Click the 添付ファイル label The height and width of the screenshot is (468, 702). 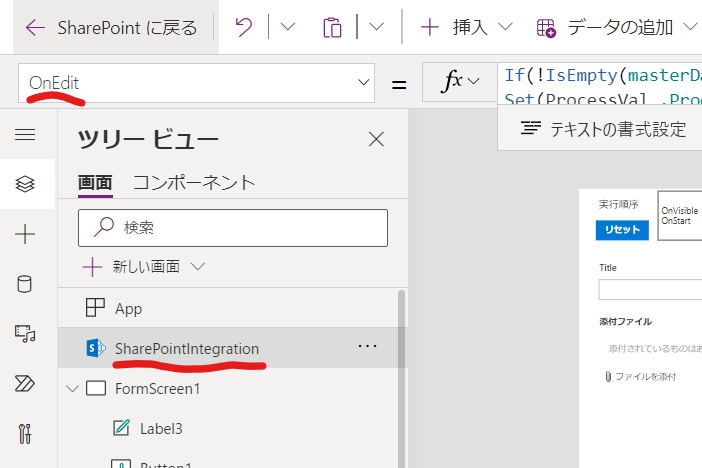pyautogui.click(x=625, y=322)
